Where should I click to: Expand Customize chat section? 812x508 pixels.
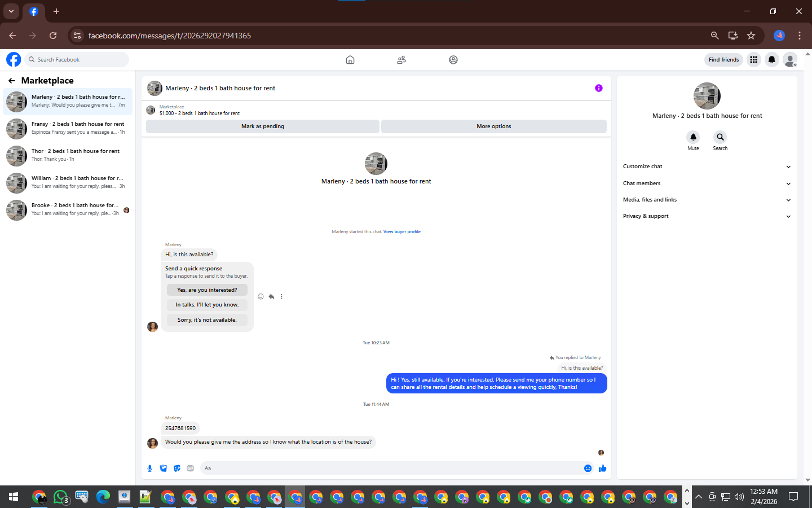(707, 167)
